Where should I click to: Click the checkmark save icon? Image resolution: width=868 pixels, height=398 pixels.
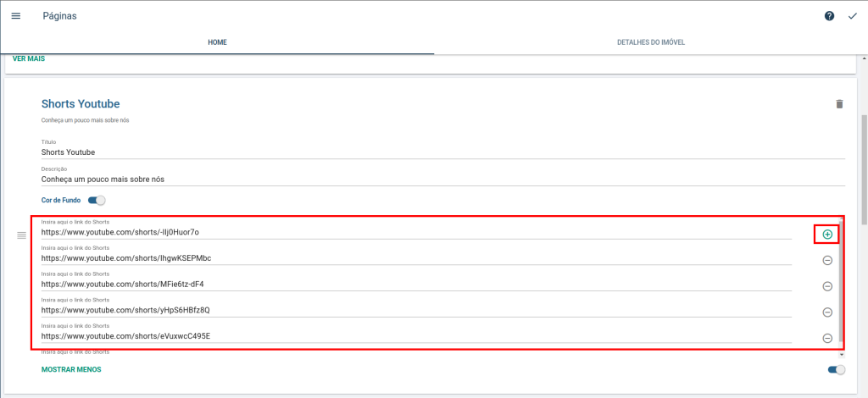pos(853,16)
